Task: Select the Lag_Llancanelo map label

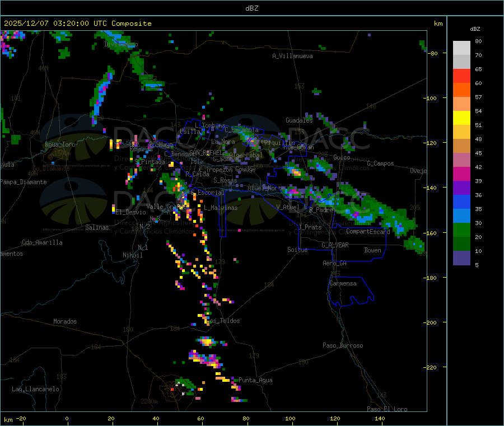Action: tap(36, 389)
